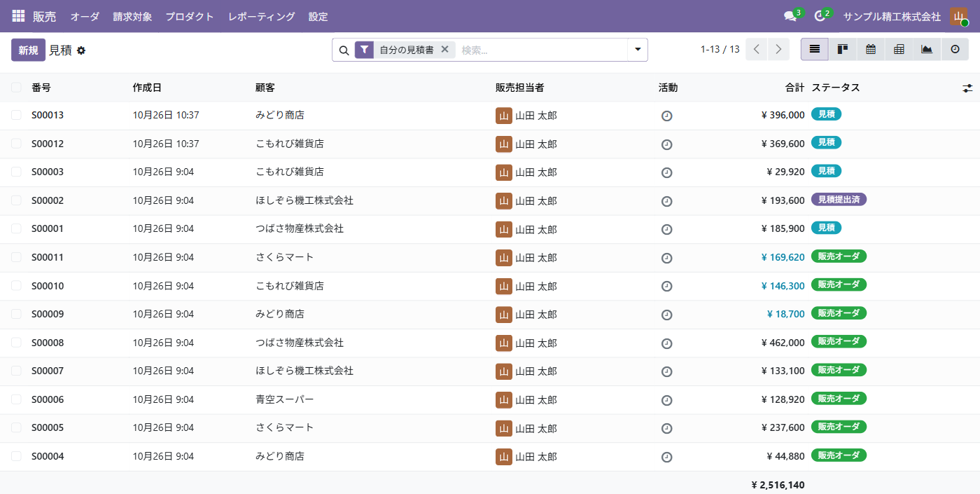This screenshot has height=494, width=980.
Task: Check the box for order S00012
Action: 16,144
